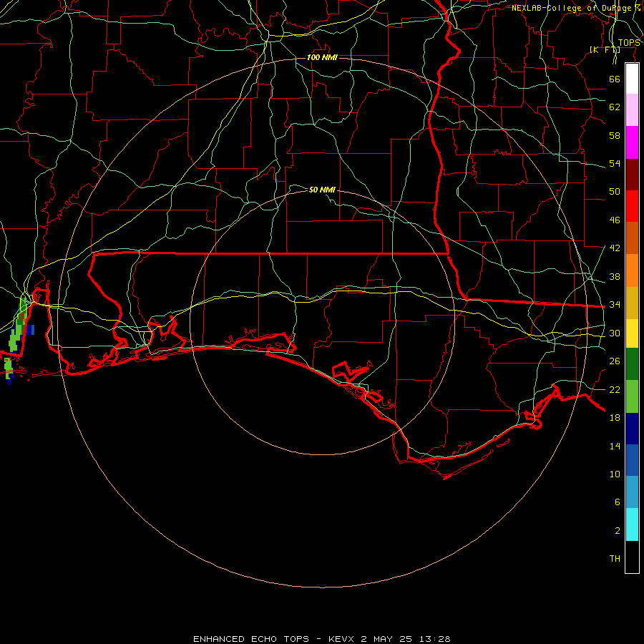Click the legend value '66'

tap(615, 79)
